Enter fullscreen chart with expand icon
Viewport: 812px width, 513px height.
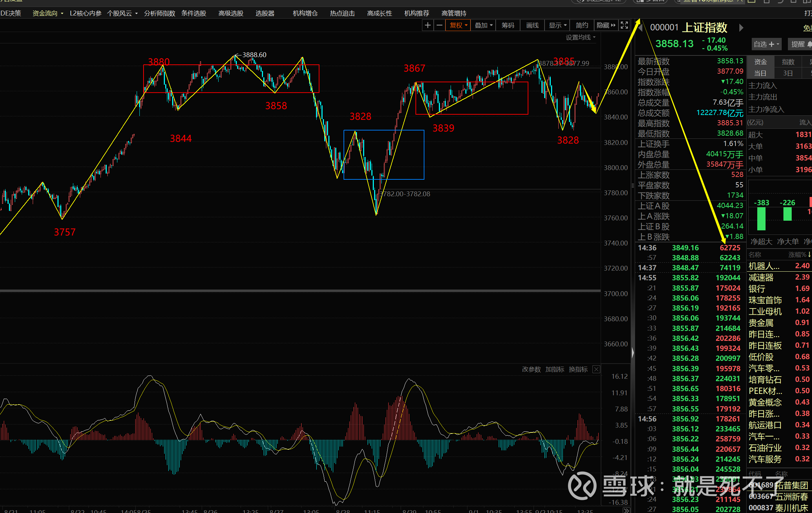point(624,25)
